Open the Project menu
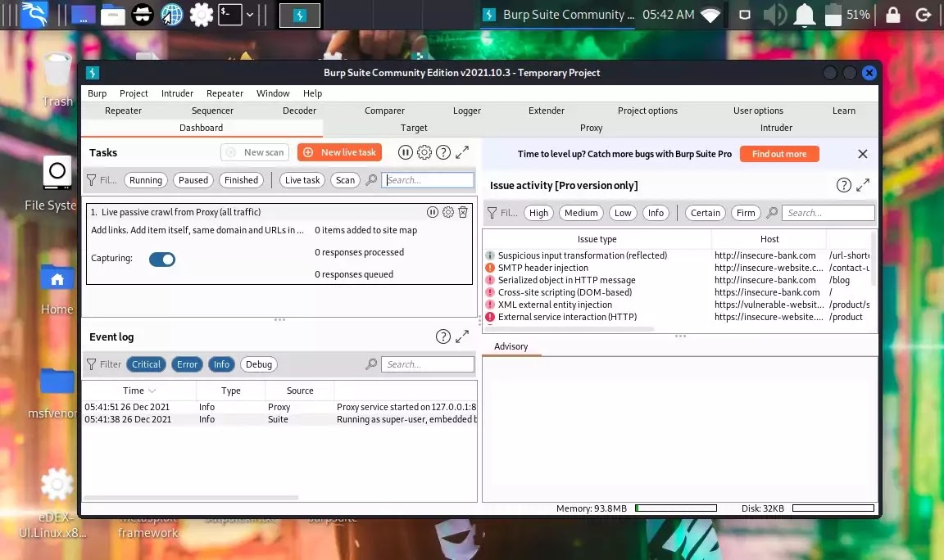Screen dimensions: 944x560 tap(134, 93)
